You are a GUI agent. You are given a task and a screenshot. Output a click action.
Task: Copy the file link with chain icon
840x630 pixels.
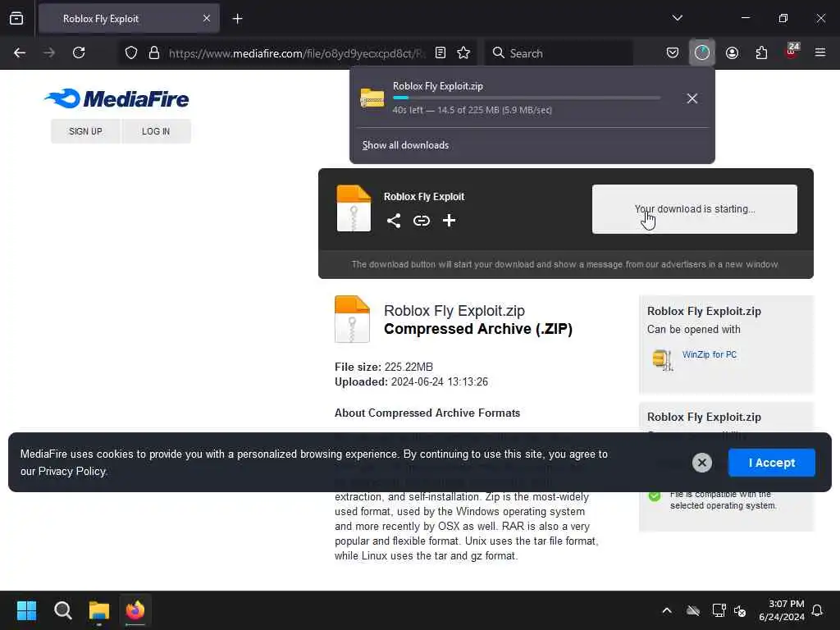(422, 221)
